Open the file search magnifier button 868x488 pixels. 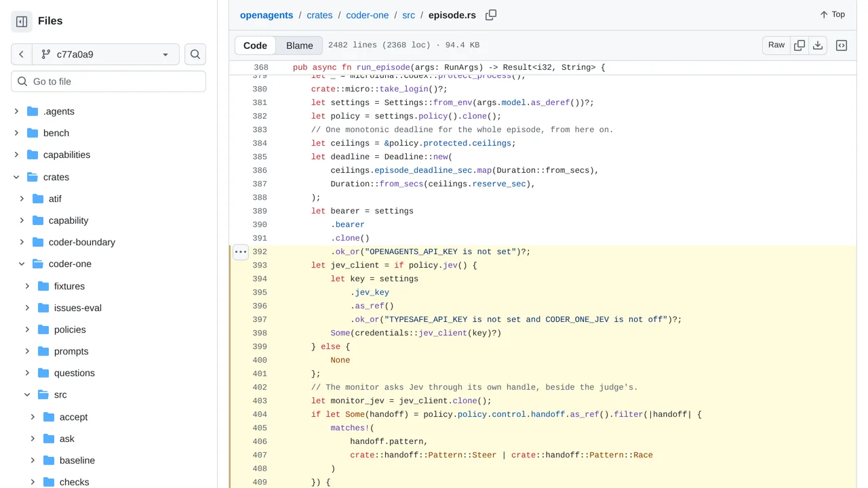(x=195, y=54)
